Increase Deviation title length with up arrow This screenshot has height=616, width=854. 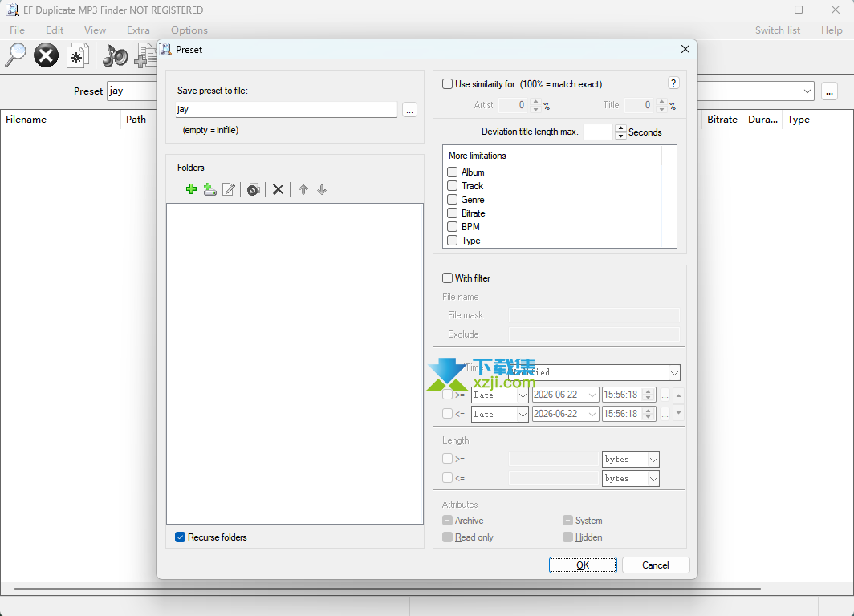pos(620,128)
